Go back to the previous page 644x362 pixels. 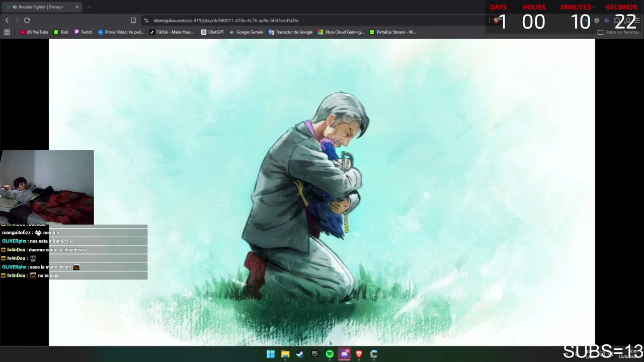point(7,20)
